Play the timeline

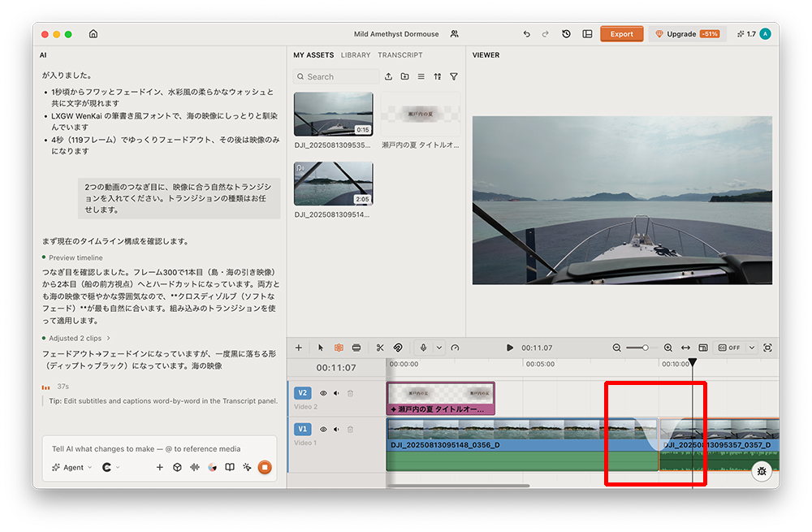tap(510, 348)
